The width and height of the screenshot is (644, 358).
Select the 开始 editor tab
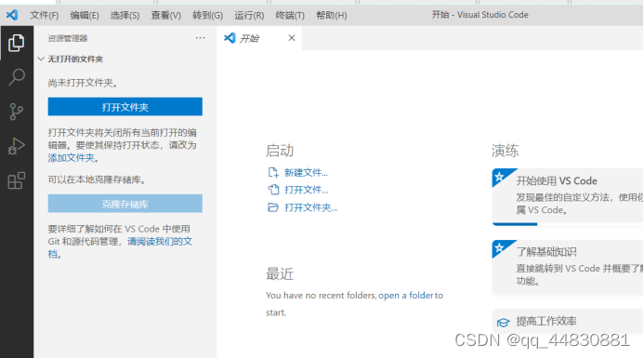[259, 38]
